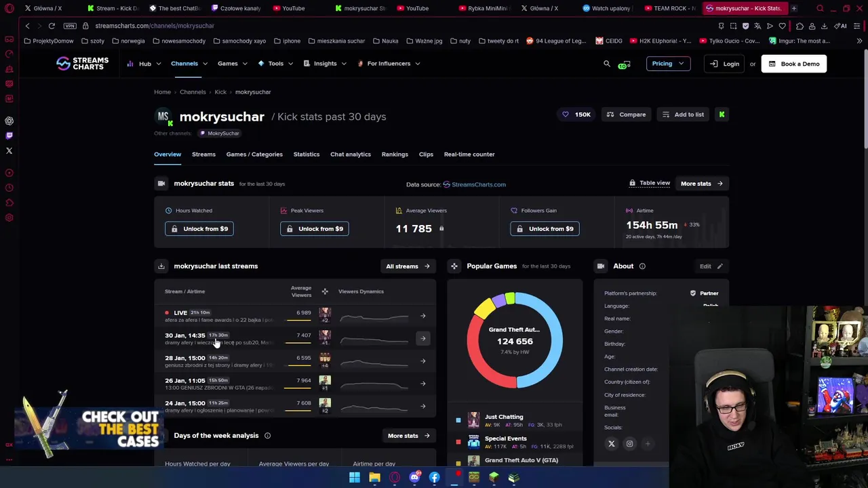Screen dimensions: 868x488
Task: Click the browser address bar URL
Action: (x=155, y=26)
